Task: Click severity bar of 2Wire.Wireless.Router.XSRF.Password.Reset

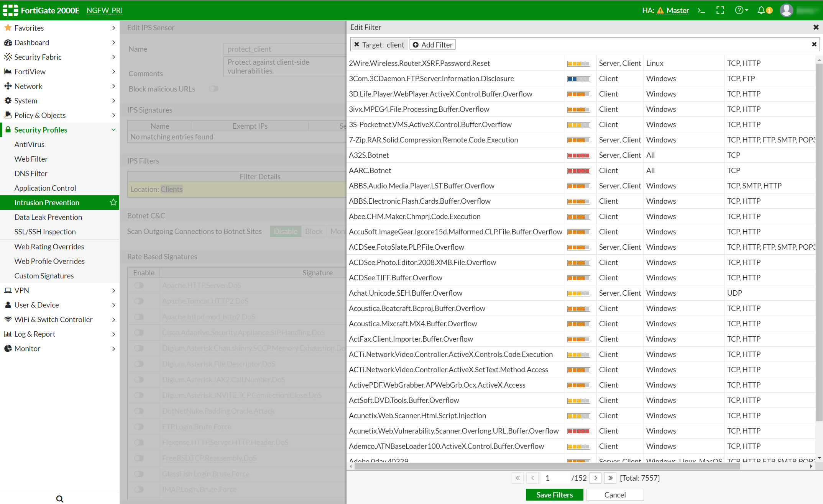Action: click(579, 63)
